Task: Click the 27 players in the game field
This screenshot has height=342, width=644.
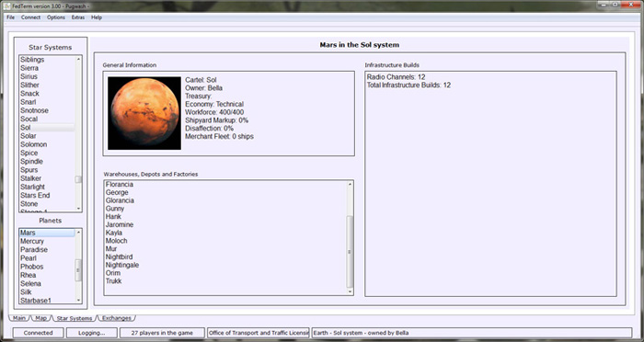Action: click(162, 333)
